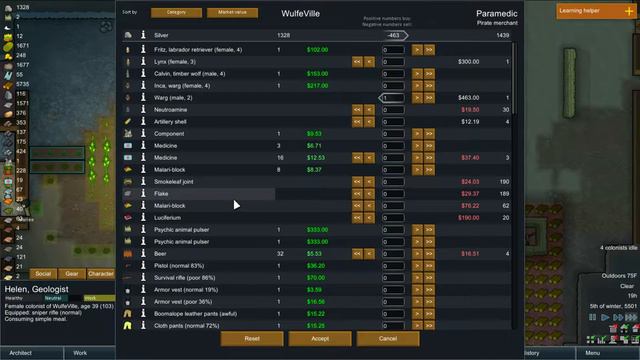Sell all Beer with double right arrow
This screenshot has height=360, width=640.
click(429, 254)
